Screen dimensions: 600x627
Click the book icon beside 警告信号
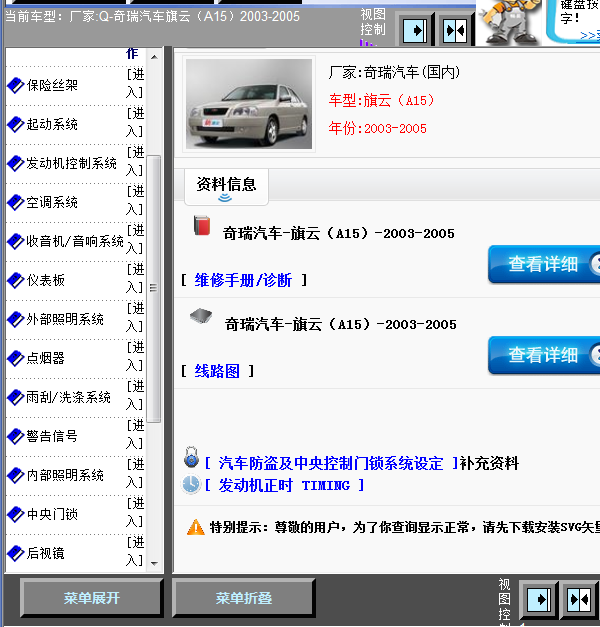pos(16,436)
